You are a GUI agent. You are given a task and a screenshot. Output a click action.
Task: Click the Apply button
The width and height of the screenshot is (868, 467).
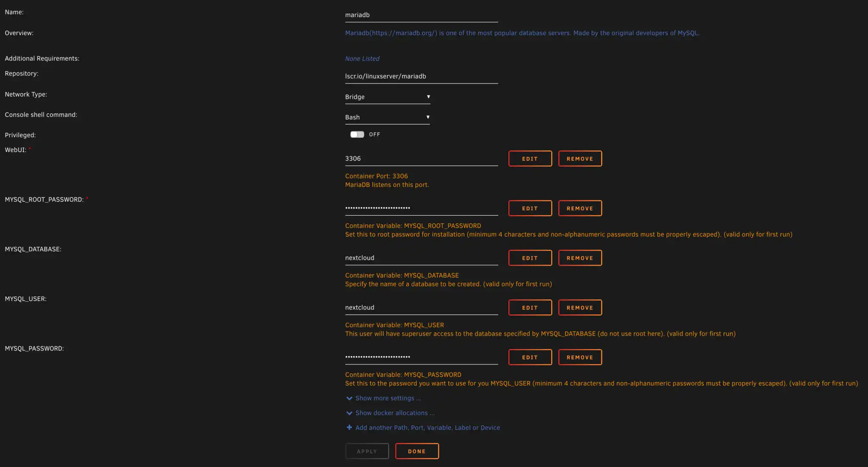(x=367, y=451)
